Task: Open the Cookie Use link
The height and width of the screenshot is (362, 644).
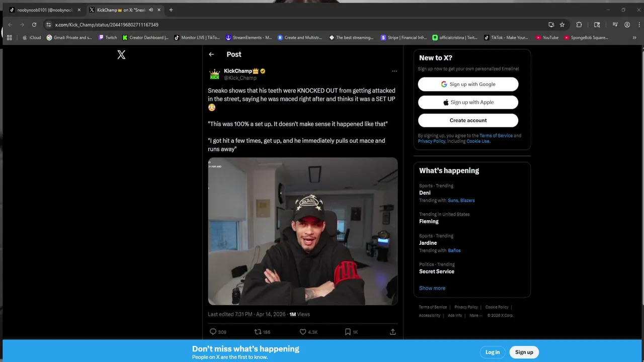Action: point(477,141)
